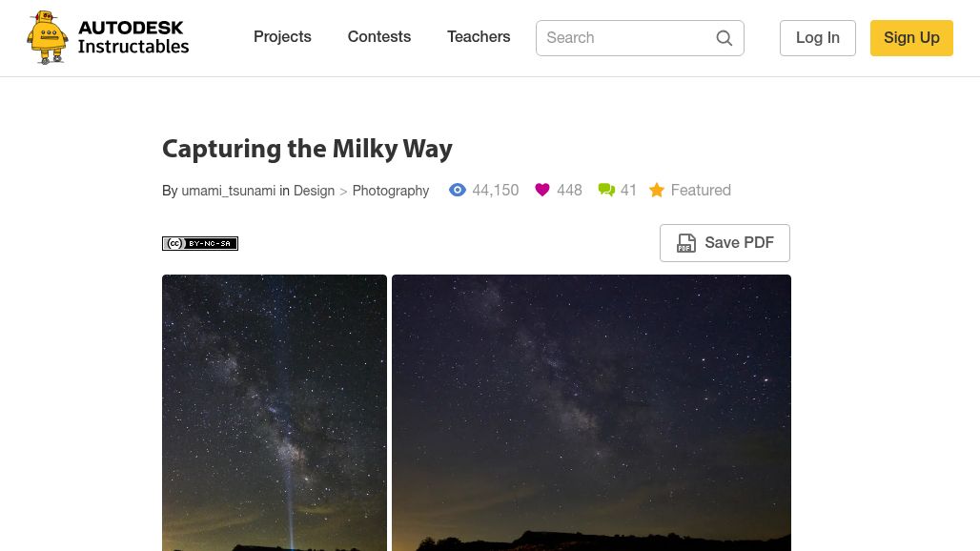
Task: Click the search magnifier icon
Action: 725,38
